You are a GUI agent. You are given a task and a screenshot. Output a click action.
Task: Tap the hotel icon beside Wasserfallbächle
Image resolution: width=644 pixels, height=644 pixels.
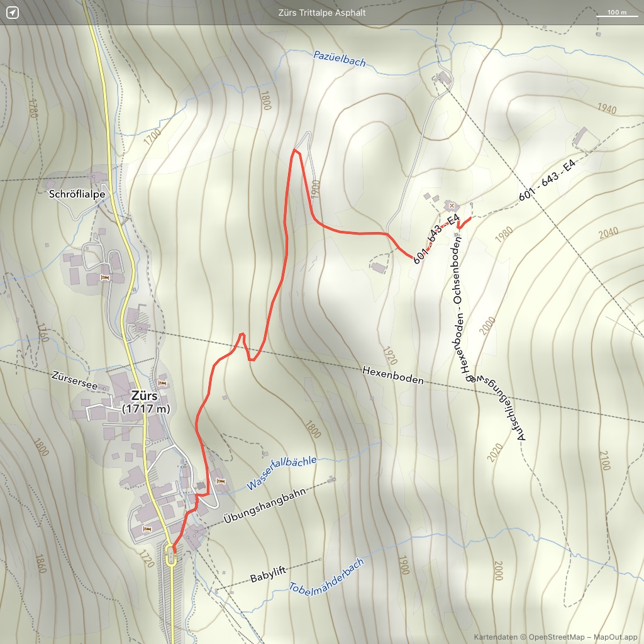tap(220, 481)
